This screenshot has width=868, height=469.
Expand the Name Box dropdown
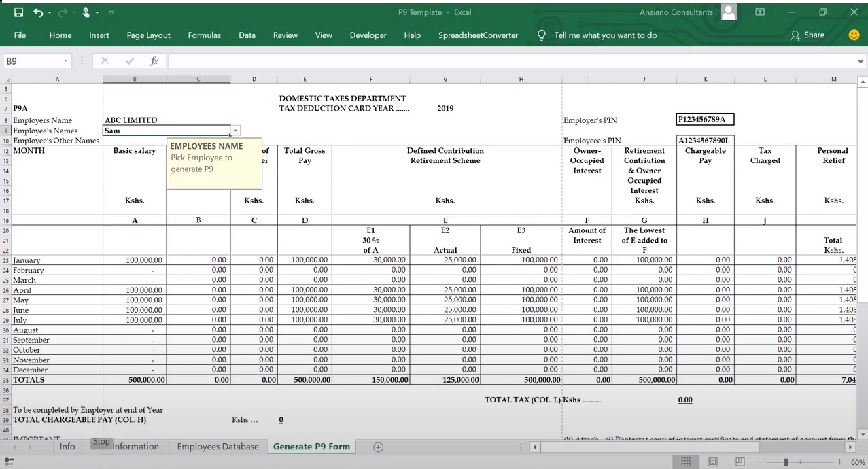coord(65,61)
